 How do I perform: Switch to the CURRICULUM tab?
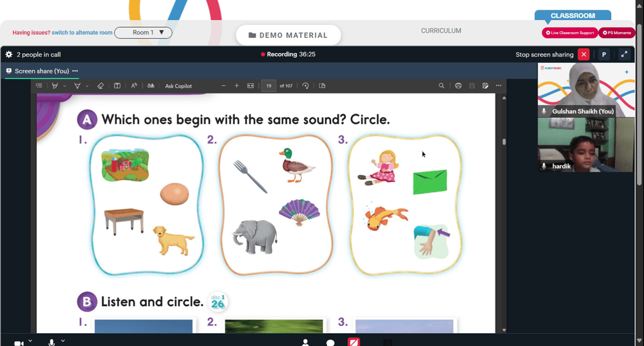pyautogui.click(x=440, y=31)
